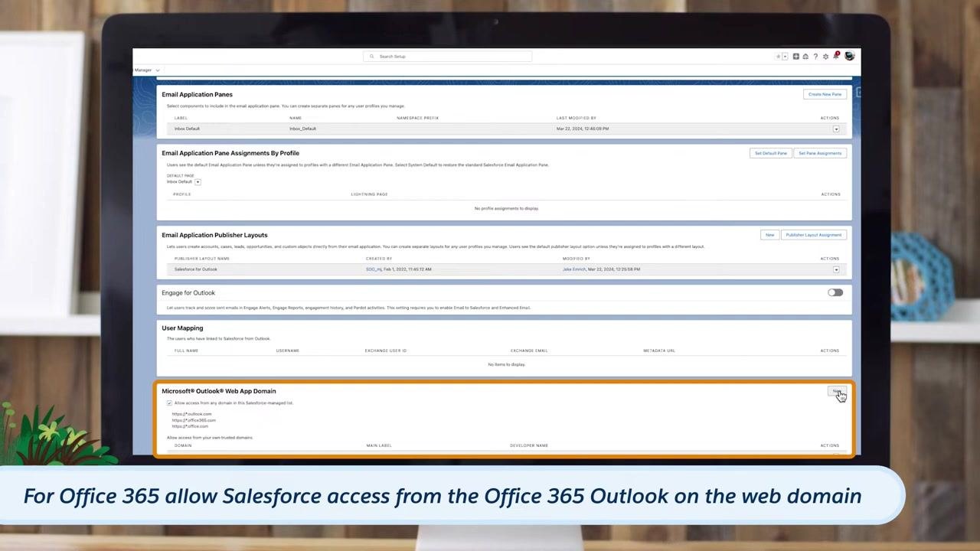Click the Publisher Layout Assignment button

click(813, 235)
